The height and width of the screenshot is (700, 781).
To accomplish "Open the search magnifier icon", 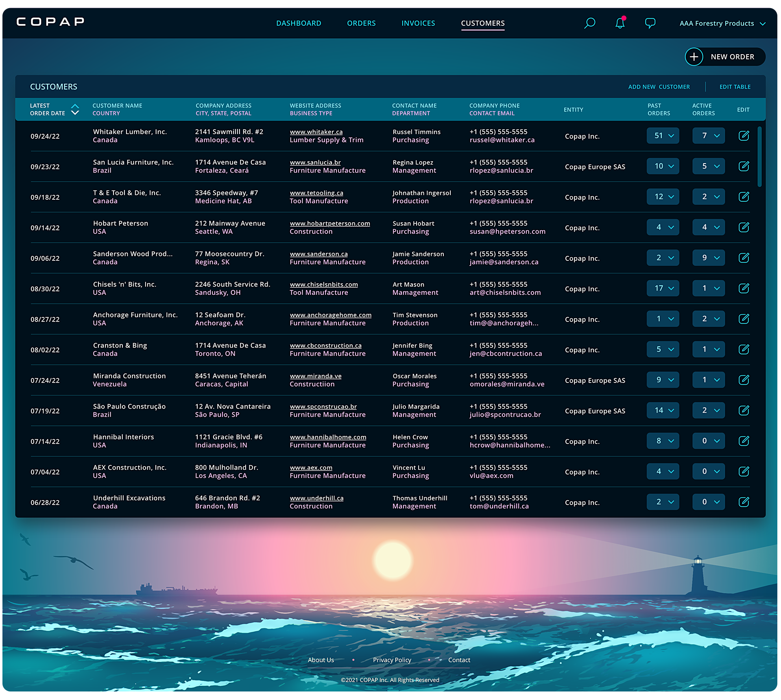I will point(589,23).
